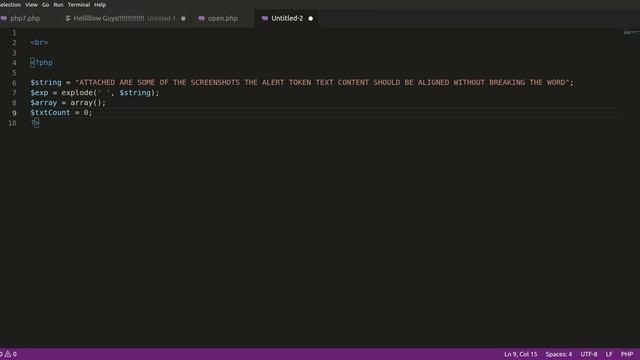Click the $array variable on line 8

coord(44,103)
